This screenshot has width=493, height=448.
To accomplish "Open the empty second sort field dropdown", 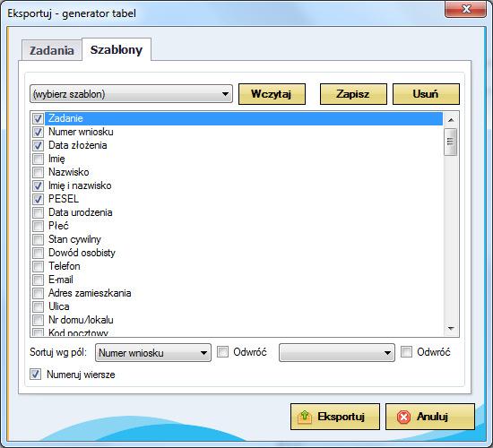I will (337, 353).
